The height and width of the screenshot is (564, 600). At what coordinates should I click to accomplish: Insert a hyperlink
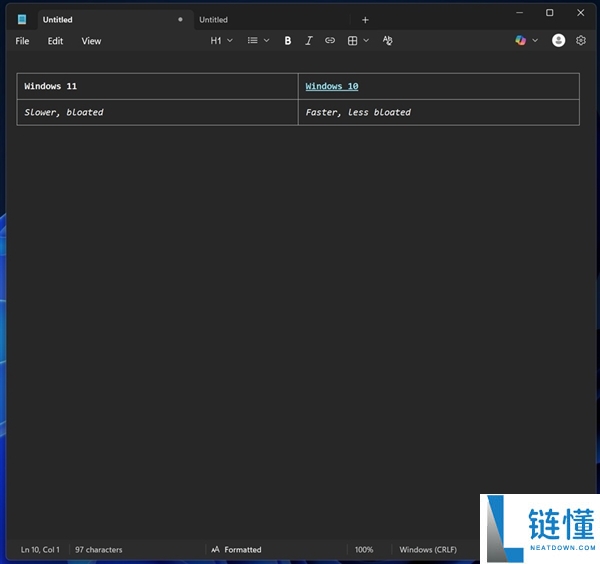pyautogui.click(x=330, y=40)
